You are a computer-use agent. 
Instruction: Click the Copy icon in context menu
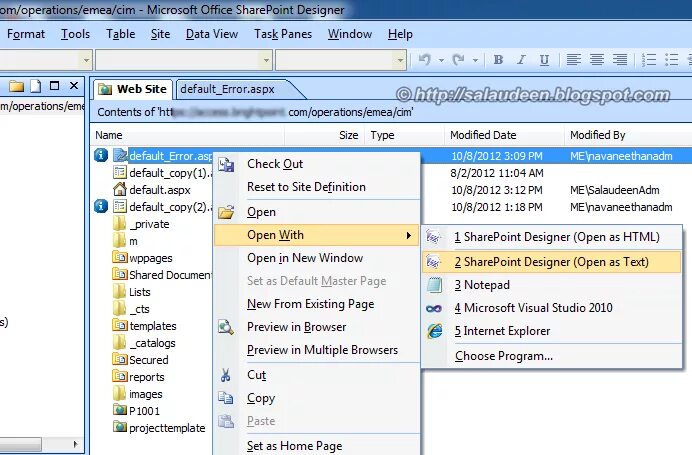[226, 398]
